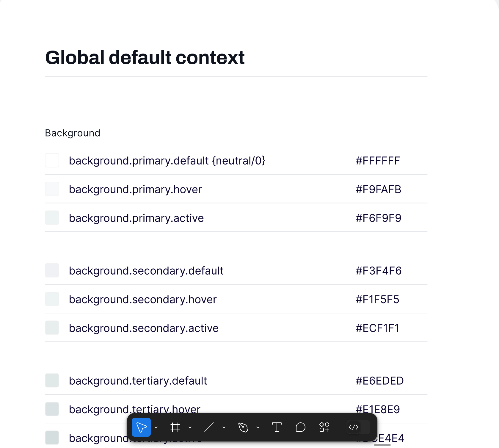Screen dimensions: 499x448
Task: Select the background.secondary.hover token label
Action: coord(143,299)
